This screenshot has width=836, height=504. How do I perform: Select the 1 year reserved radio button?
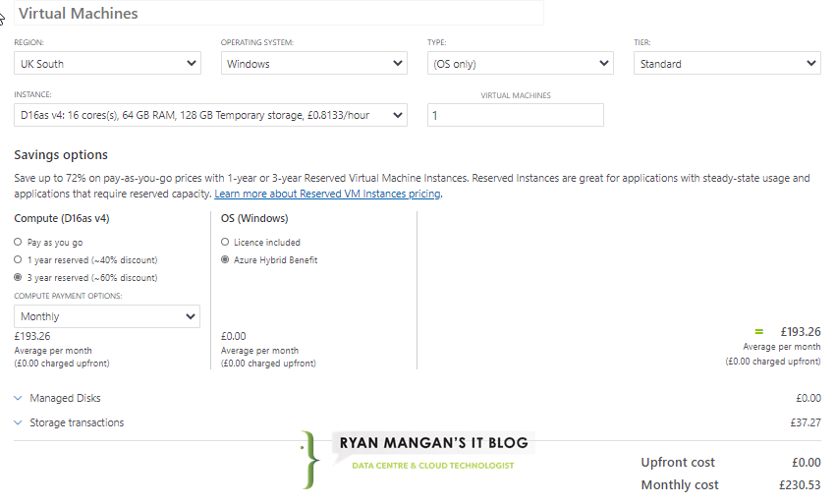[18, 259]
